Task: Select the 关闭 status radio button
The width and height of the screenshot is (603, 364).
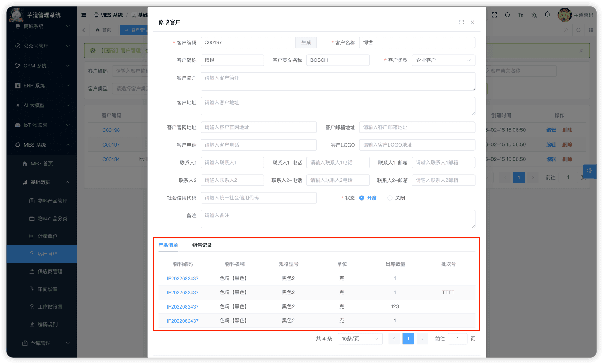Action: tap(390, 198)
